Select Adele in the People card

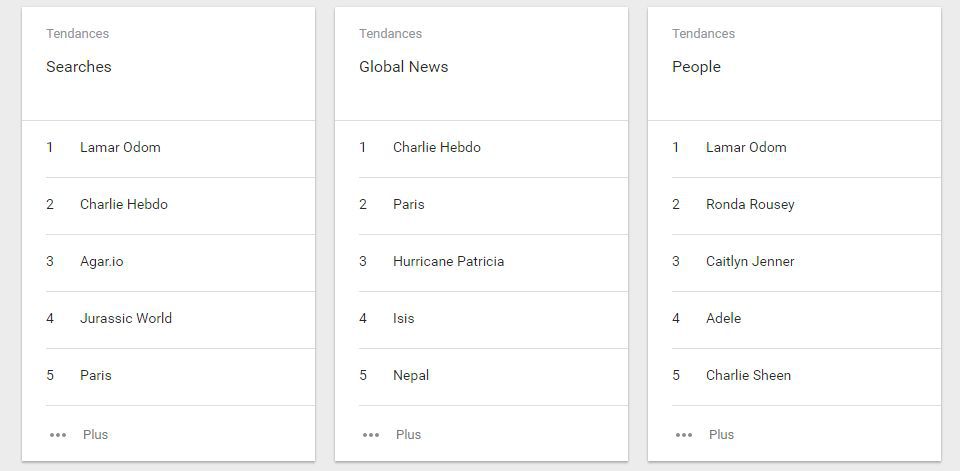coord(724,319)
